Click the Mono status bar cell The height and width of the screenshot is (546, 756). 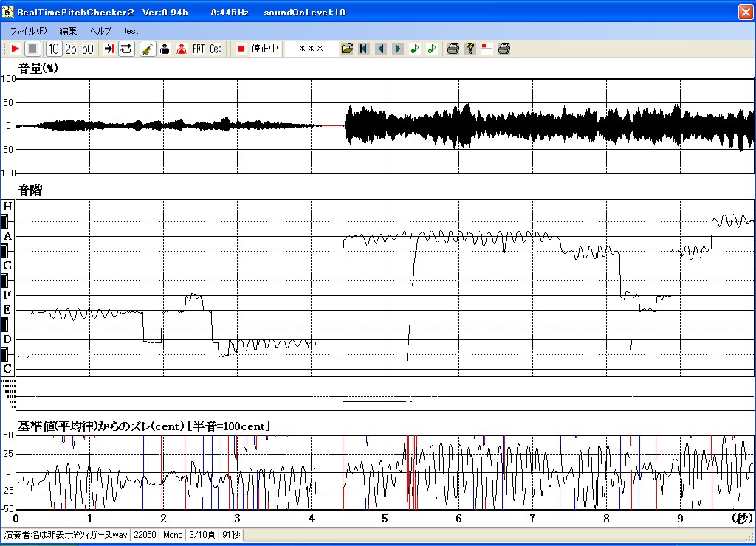coord(173,534)
